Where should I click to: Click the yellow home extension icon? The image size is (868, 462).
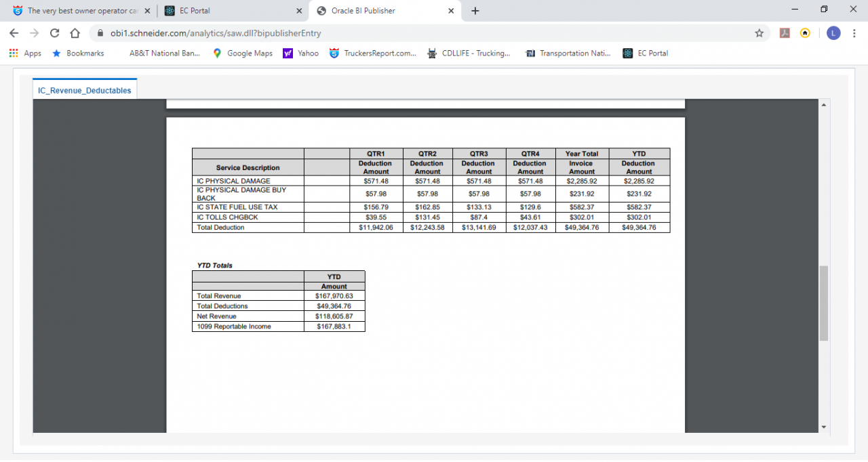tap(805, 33)
